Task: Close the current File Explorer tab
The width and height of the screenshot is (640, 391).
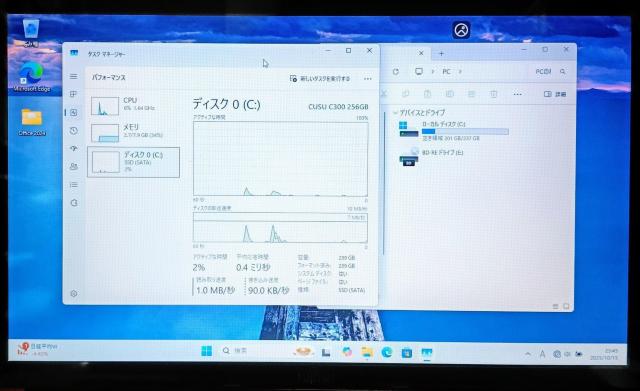Action: pyautogui.click(x=421, y=53)
